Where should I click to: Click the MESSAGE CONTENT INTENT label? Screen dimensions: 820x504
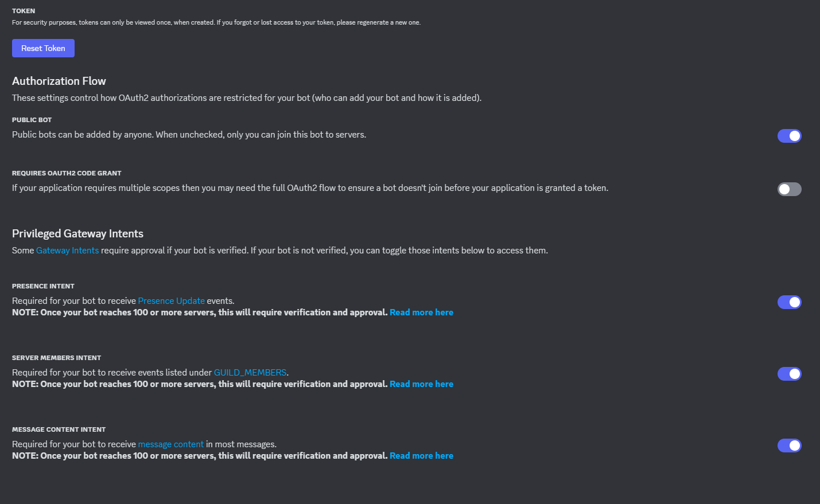pos(59,429)
